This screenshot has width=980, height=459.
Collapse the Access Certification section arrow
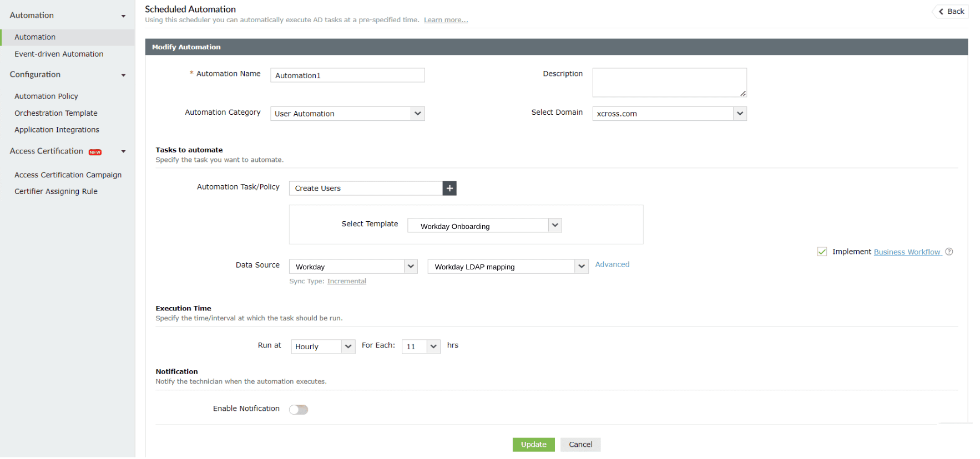point(123,152)
